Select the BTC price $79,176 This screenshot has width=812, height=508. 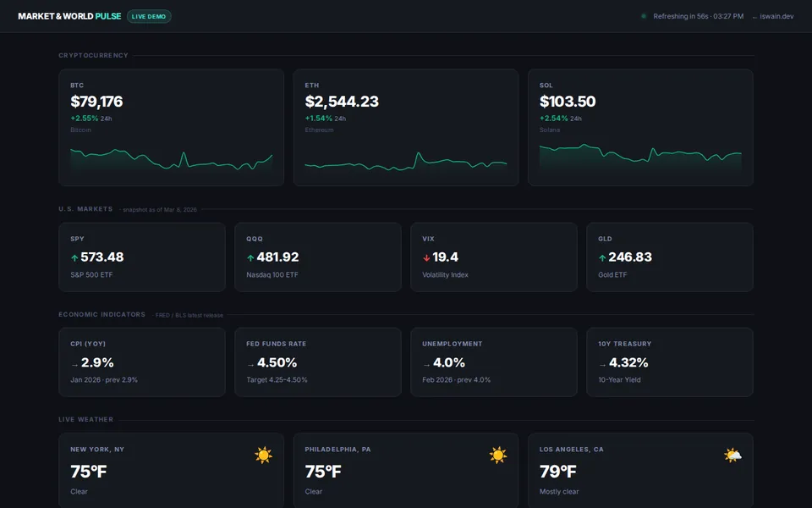tap(96, 101)
